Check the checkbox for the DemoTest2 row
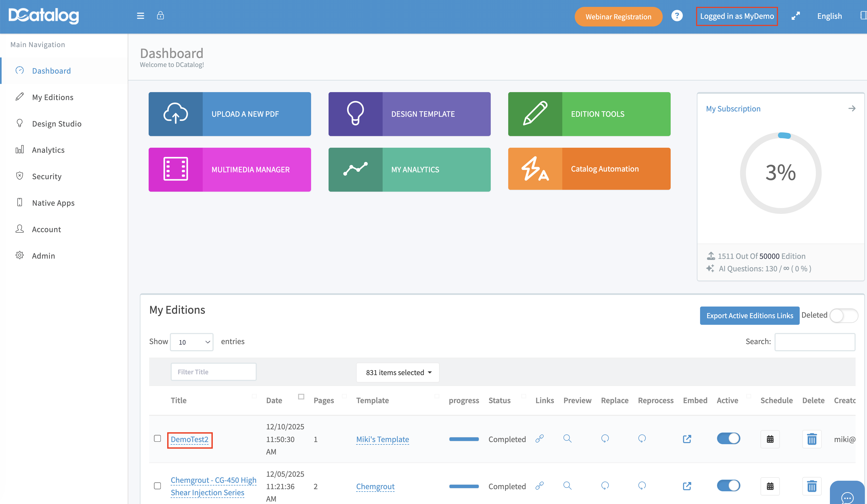The width and height of the screenshot is (867, 504). (x=157, y=439)
